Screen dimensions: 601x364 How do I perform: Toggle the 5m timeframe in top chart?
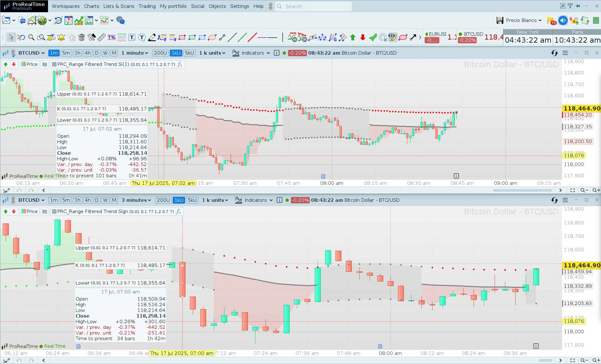66,53
